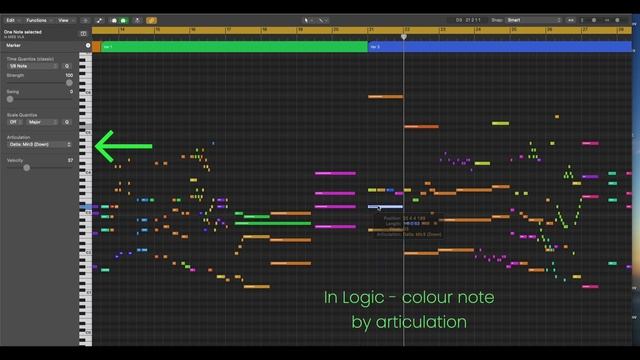Viewport: 640px width, 360px height.
Task: Open the Functions menu
Action: [x=39, y=20]
